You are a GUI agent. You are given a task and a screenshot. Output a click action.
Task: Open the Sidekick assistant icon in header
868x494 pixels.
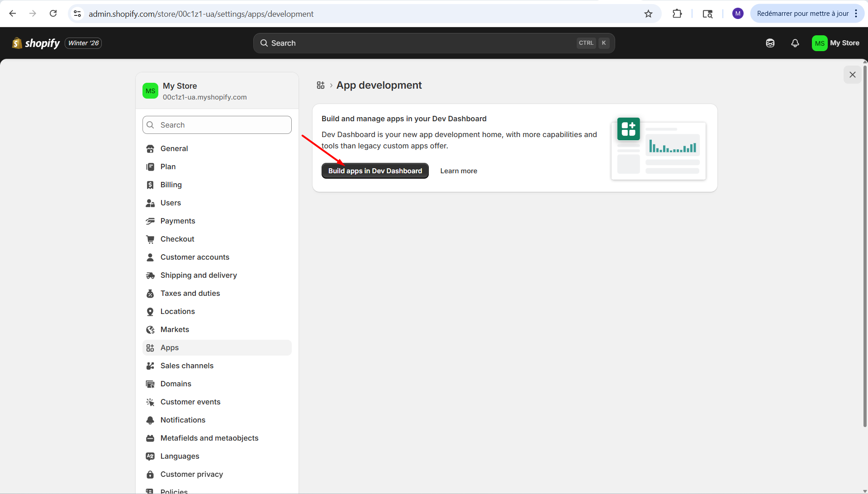770,43
